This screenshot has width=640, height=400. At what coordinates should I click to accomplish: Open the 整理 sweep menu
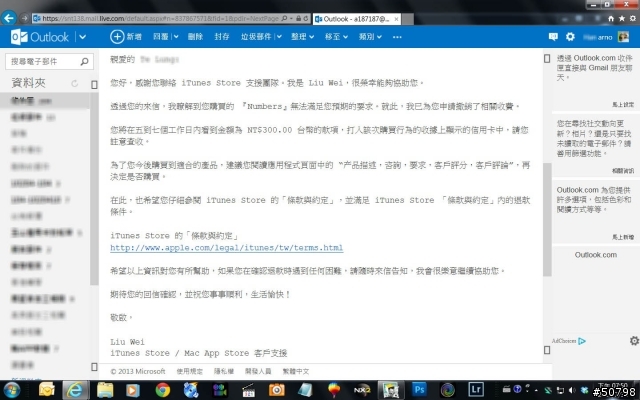click(x=302, y=37)
